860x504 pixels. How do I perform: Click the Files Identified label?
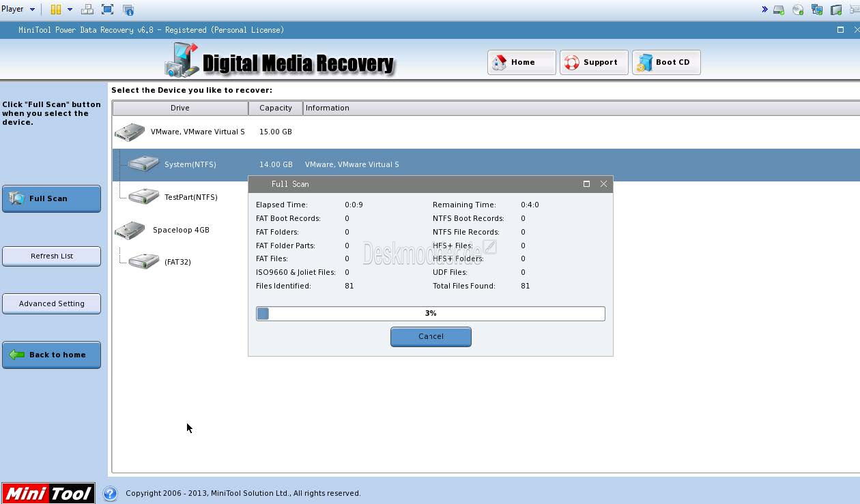283,286
